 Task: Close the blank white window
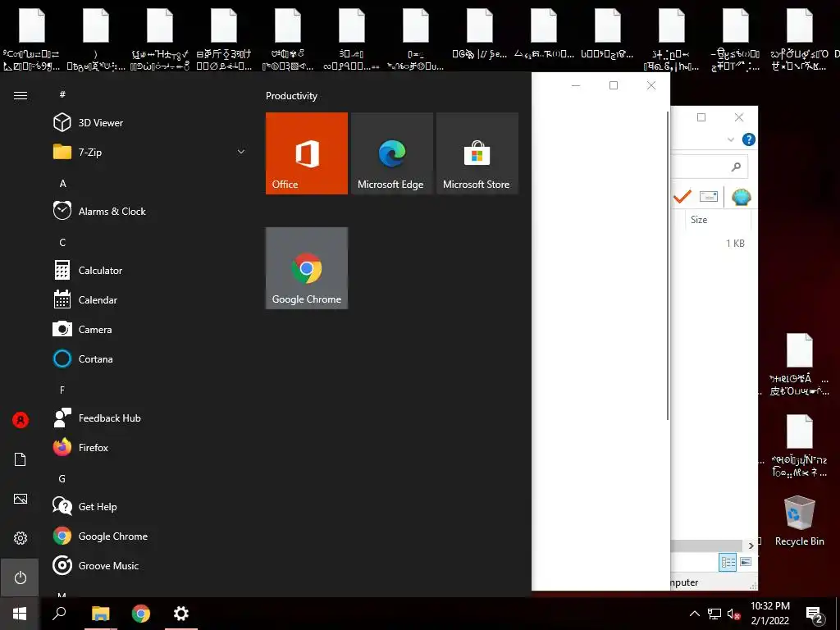click(651, 85)
